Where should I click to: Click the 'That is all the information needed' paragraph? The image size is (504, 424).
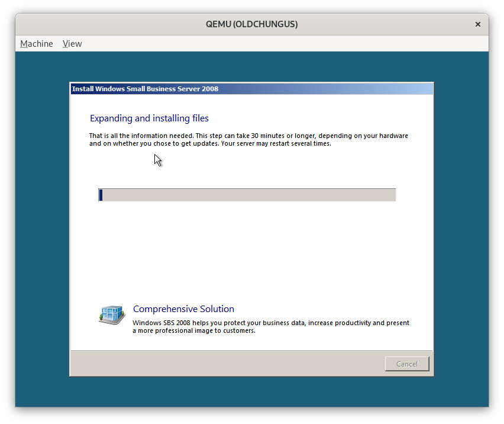pyautogui.click(x=248, y=140)
